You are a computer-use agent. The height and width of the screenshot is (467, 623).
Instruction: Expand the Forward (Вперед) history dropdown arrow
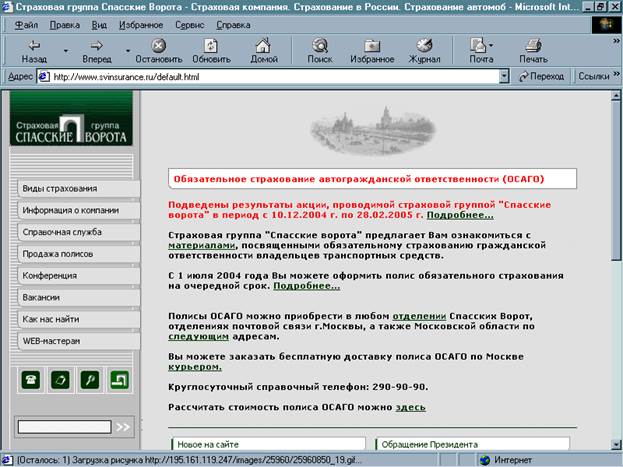(x=129, y=49)
